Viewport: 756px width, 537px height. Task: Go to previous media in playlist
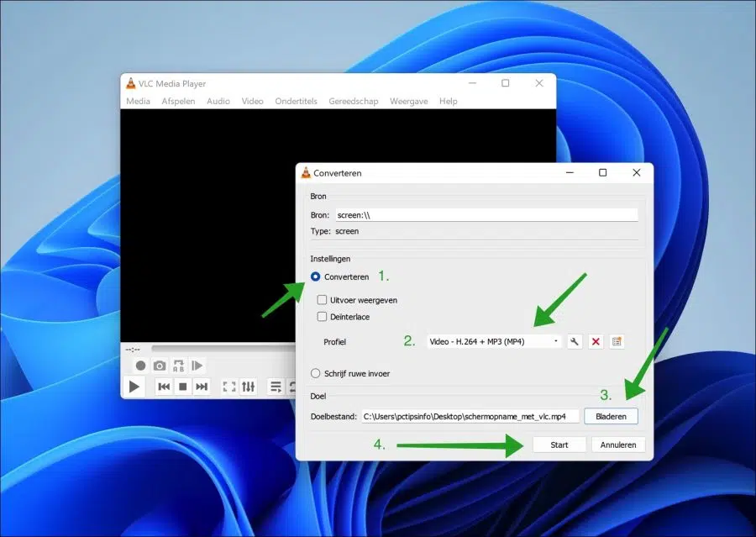(x=164, y=387)
